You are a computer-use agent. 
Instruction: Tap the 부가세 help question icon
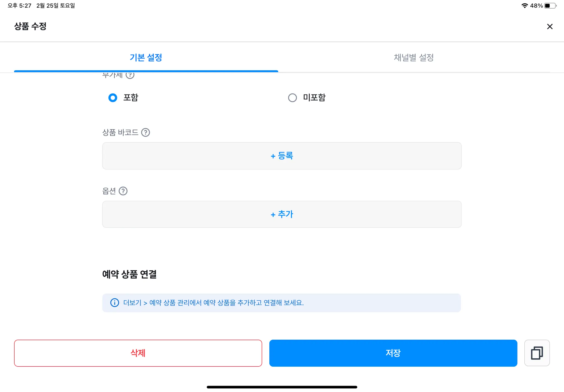[130, 75]
